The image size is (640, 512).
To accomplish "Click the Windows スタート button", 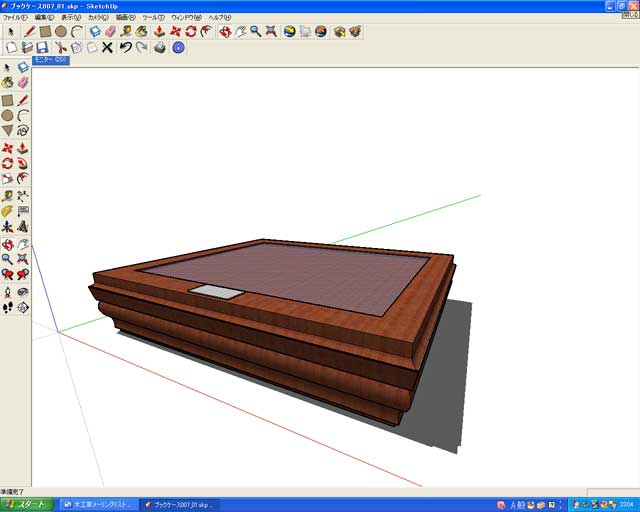I will (26, 505).
